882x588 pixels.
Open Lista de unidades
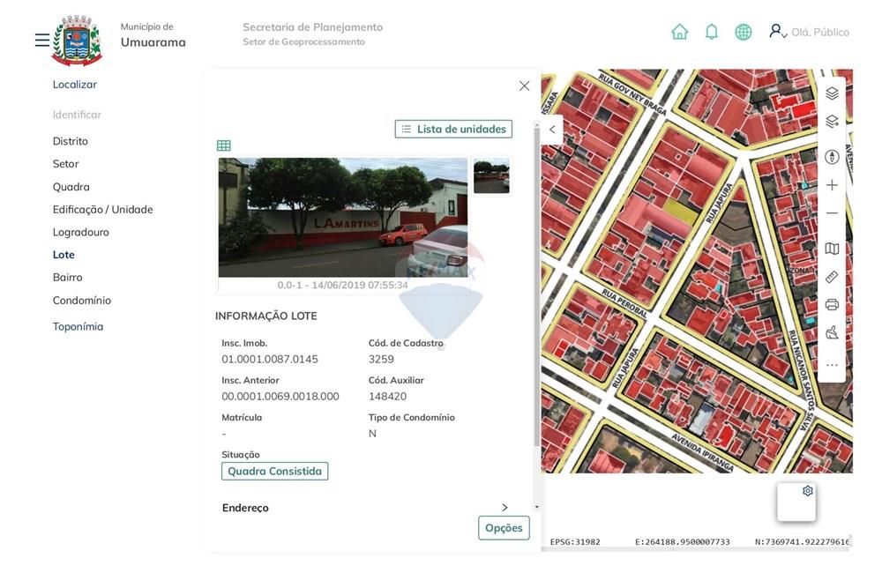[453, 128]
